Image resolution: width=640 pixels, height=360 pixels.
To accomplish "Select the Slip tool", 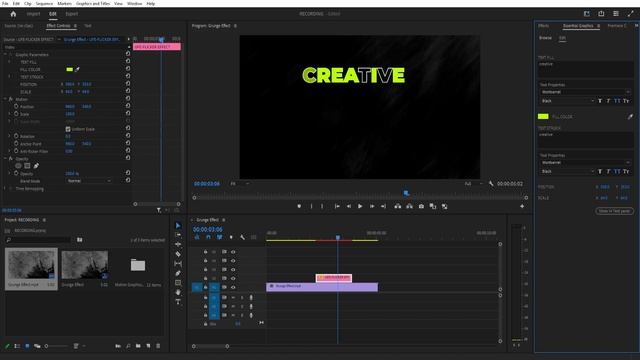I will pyautogui.click(x=178, y=264).
